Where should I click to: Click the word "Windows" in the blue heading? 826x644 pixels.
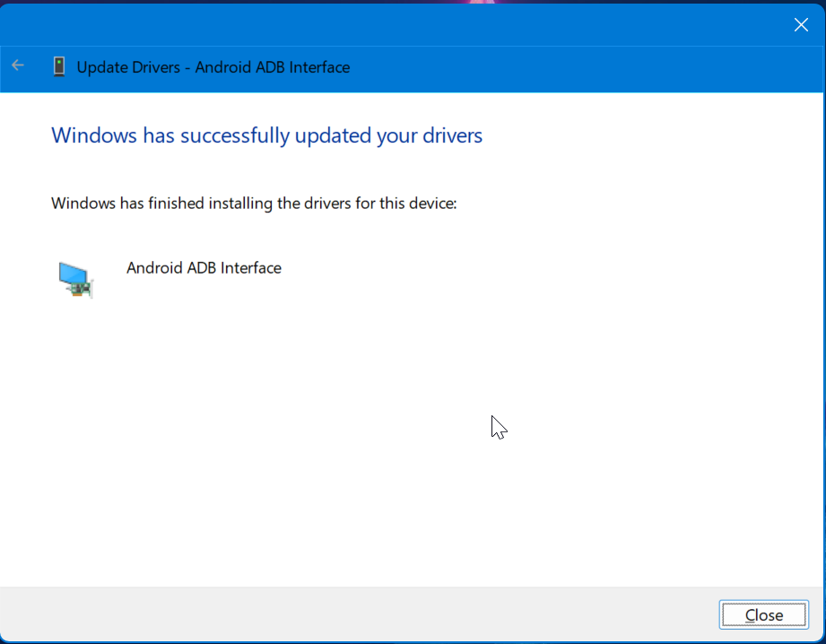pyautogui.click(x=94, y=135)
